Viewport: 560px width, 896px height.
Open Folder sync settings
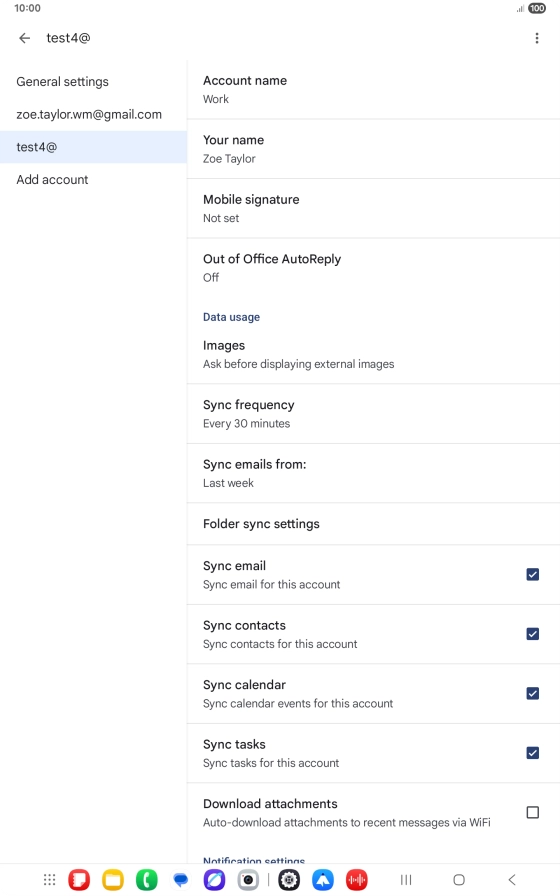tap(373, 524)
